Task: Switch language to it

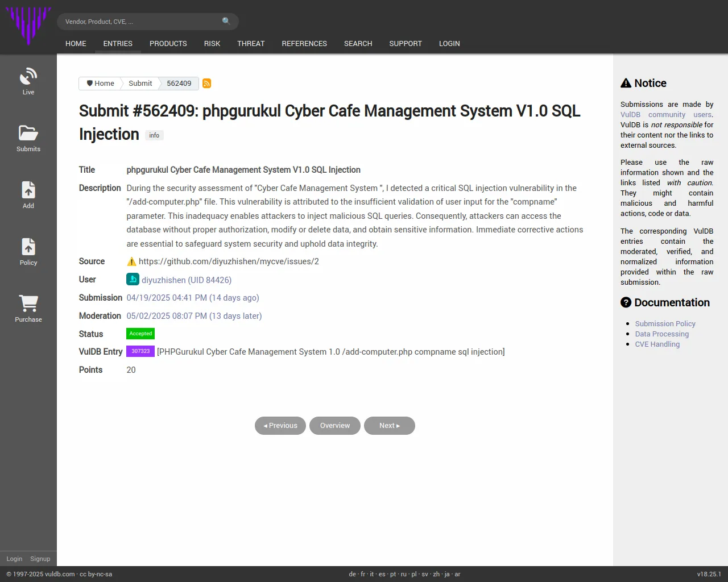Action: [372, 574]
